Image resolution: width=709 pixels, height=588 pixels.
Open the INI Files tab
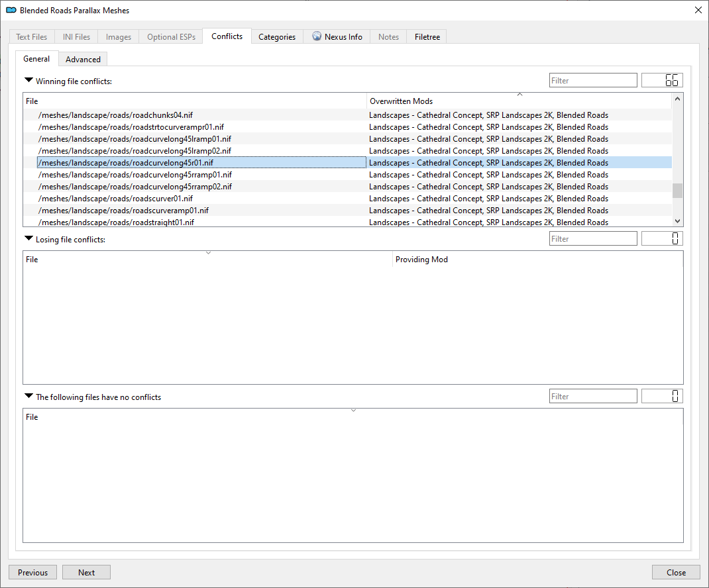[x=76, y=36]
